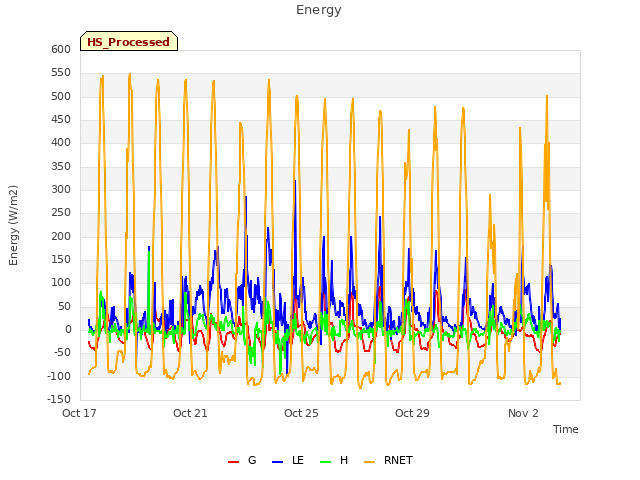Toggle the H series legend entry

tap(334, 460)
